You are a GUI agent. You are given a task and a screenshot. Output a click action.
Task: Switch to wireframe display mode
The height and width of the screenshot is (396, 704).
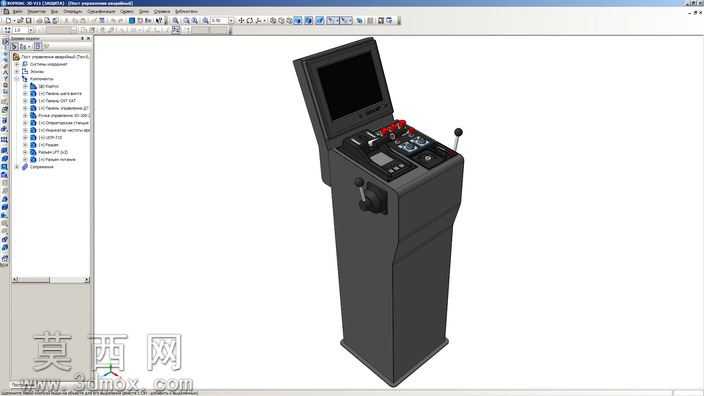tap(273, 21)
